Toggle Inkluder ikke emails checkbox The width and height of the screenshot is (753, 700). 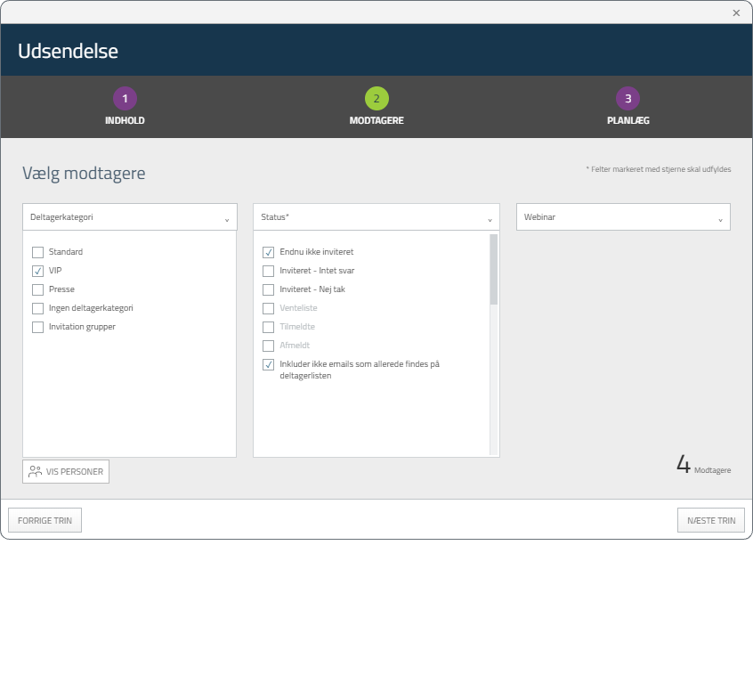(269, 364)
